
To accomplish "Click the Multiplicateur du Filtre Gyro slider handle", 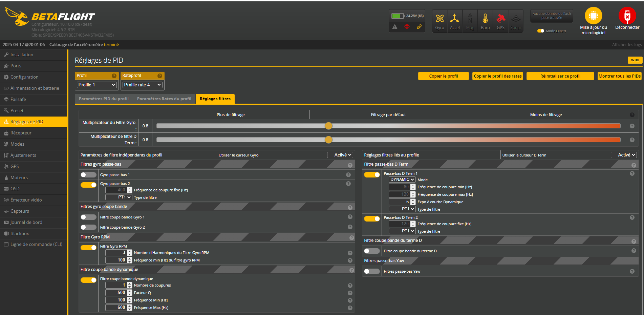I will pos(328,126).
